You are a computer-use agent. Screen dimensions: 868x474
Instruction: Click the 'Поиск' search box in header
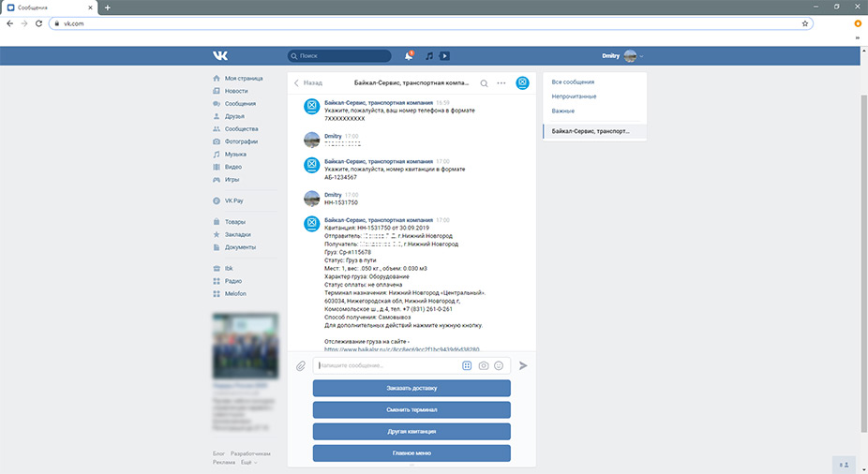337,56
